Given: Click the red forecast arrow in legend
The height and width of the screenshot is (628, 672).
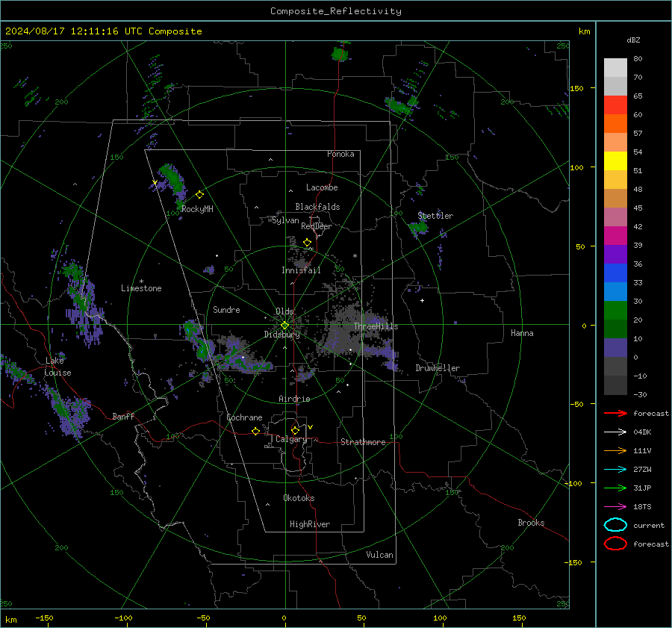Looking at the screenshot, I should click(615, 413).
